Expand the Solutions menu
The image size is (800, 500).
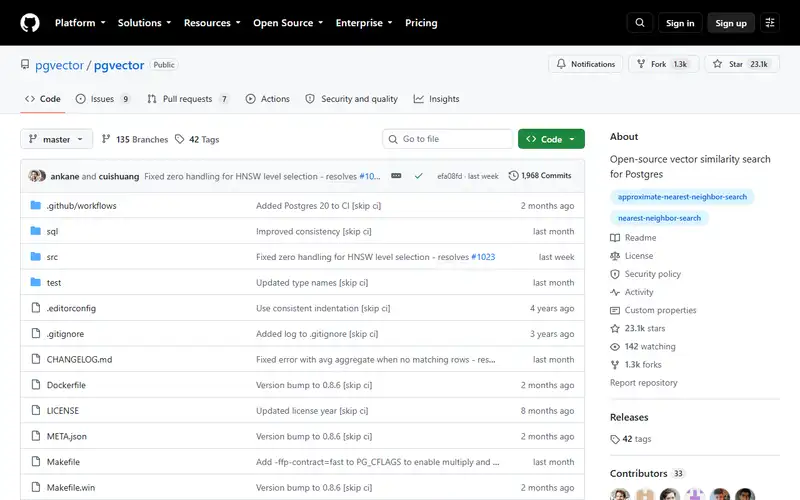144,23
